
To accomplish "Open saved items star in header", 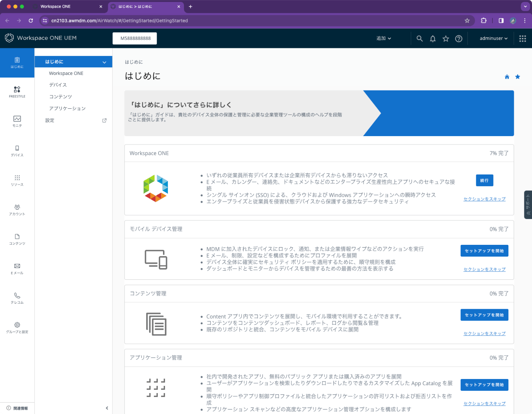I will pyautogui.click(x=446, y=38).
